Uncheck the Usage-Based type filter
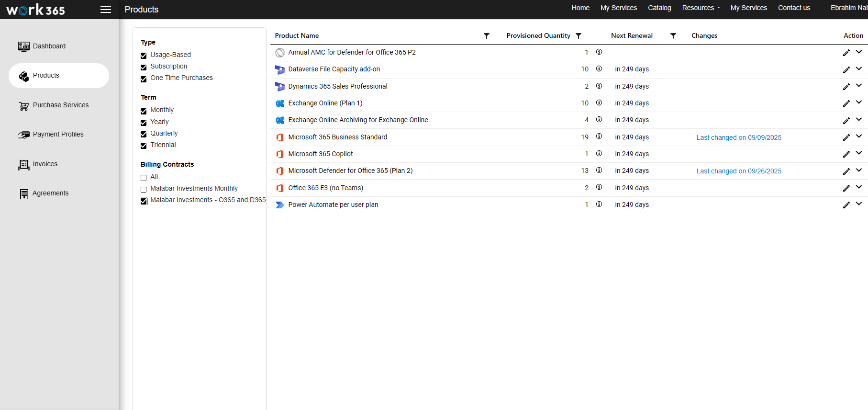The width and height of the screenshot is (868, 410). tap(144, 56)
